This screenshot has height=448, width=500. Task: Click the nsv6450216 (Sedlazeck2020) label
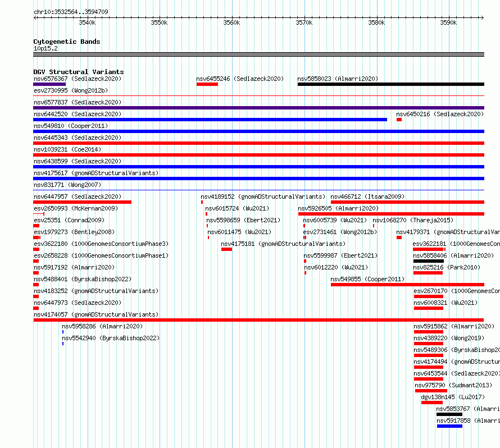pos(440,114)
